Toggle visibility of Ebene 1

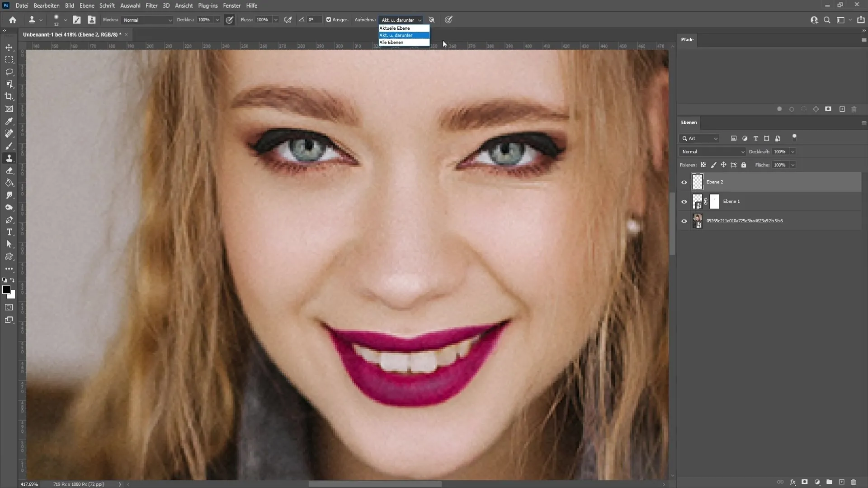tap(684, 202)
